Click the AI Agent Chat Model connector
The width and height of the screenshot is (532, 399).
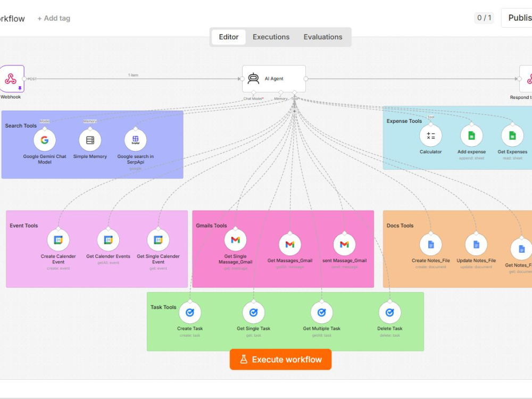tap(253, 92)
